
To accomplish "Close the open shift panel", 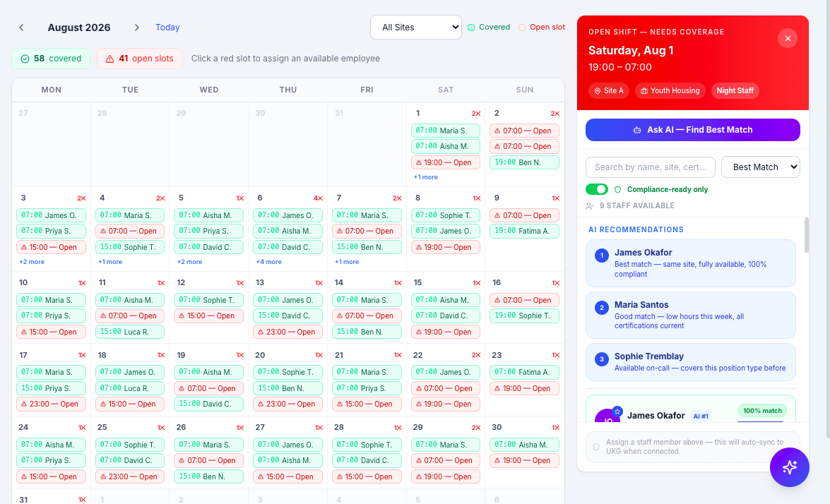I will point(788,39).
